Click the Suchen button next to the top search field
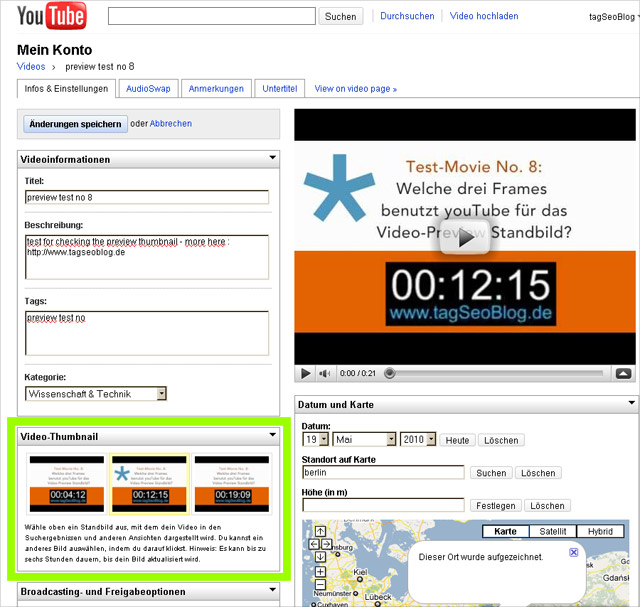The width and height of the screenshot is (640, 607). coord(340,16)
